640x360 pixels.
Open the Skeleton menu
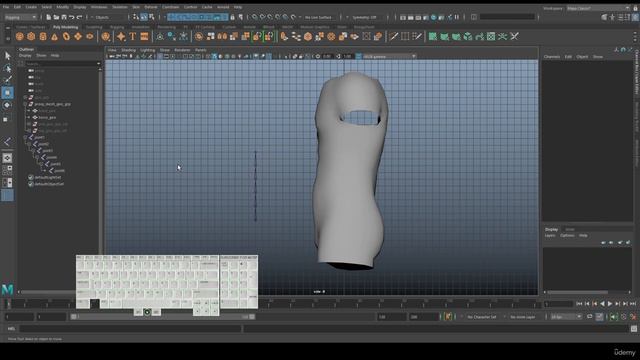pos(120,7)
